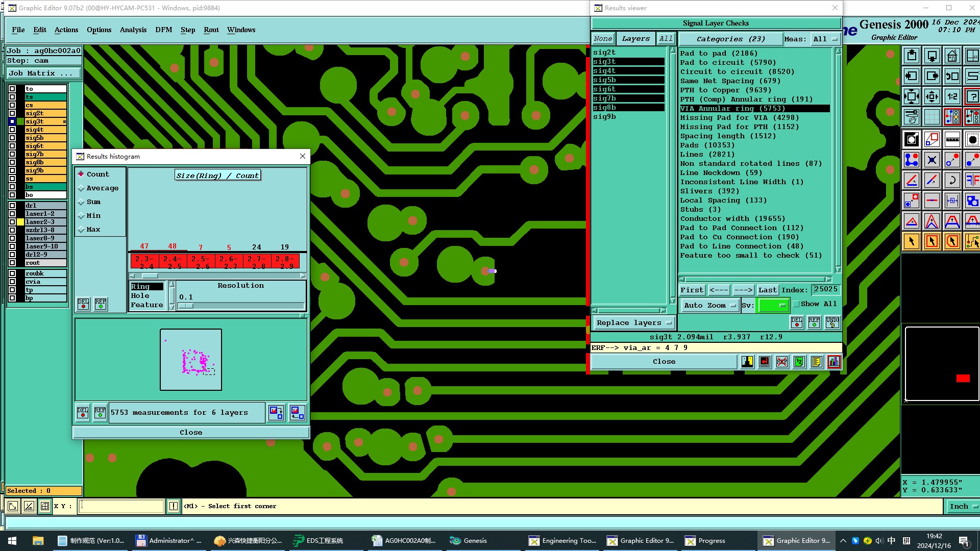Click the 1:2 zoom scale icon
This screenshot has height=551, width=980.
952,96
